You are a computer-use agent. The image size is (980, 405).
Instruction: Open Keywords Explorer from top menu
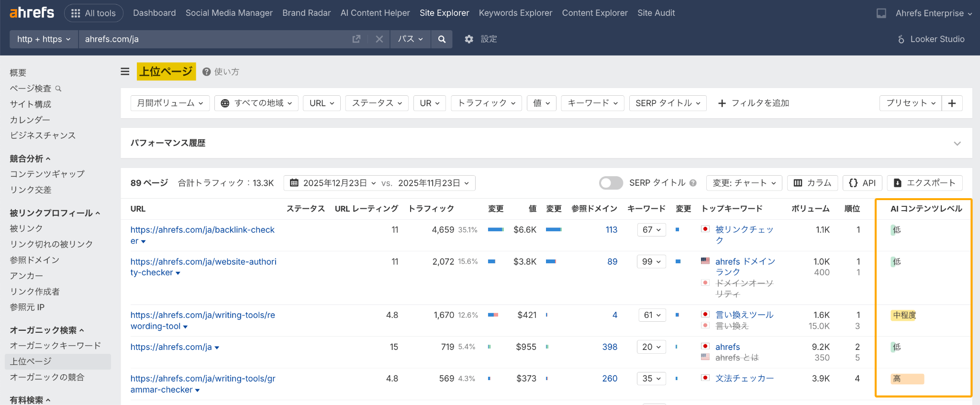pyautogui.click(x=515, y=13)
